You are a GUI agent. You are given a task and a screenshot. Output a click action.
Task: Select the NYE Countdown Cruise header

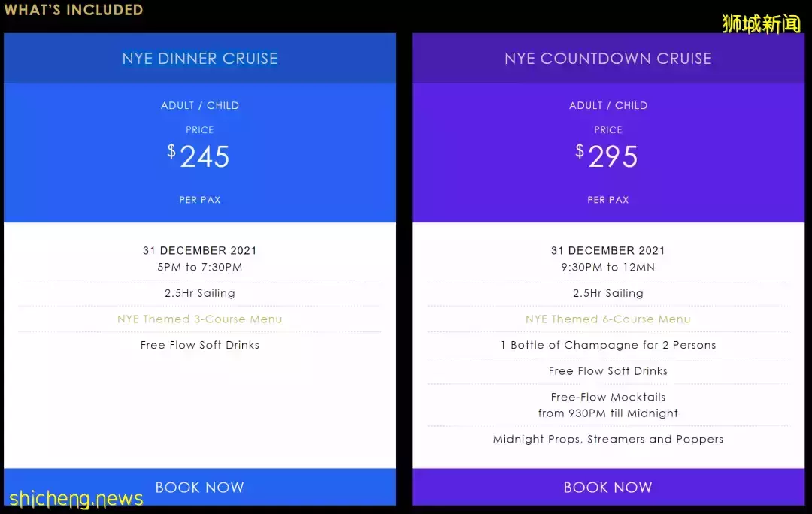608,59
